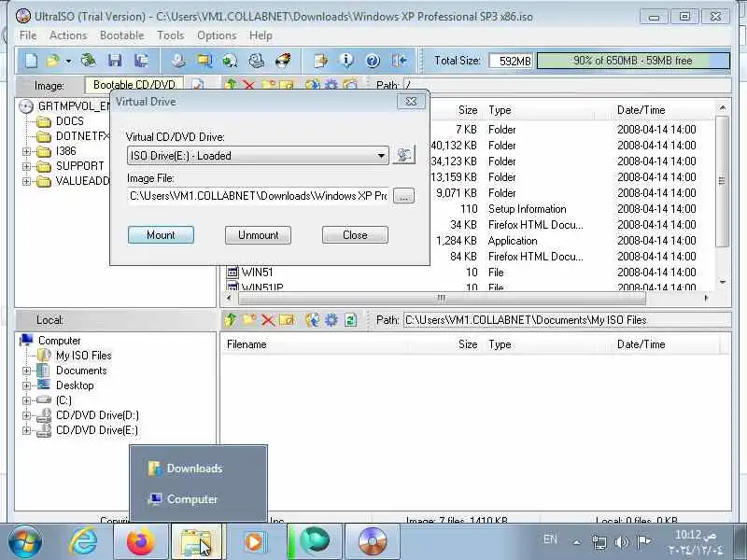Click red X delete icon in Local toolbar
Viewport: 747px width, 560px height.
[x=268, y=320]
